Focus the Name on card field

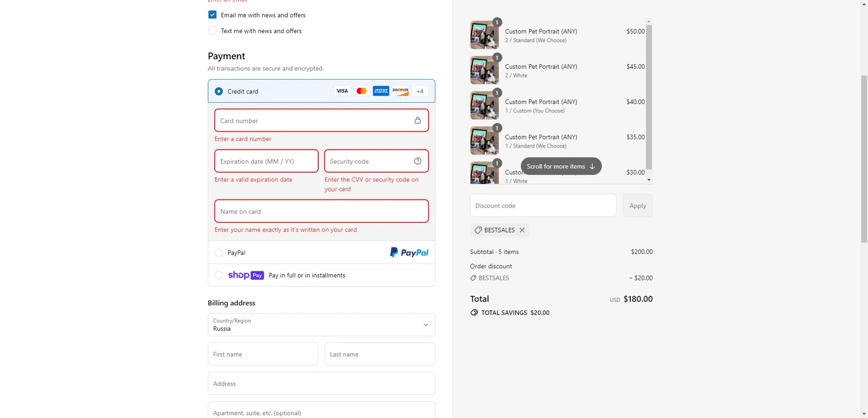[x=321, y=211]
